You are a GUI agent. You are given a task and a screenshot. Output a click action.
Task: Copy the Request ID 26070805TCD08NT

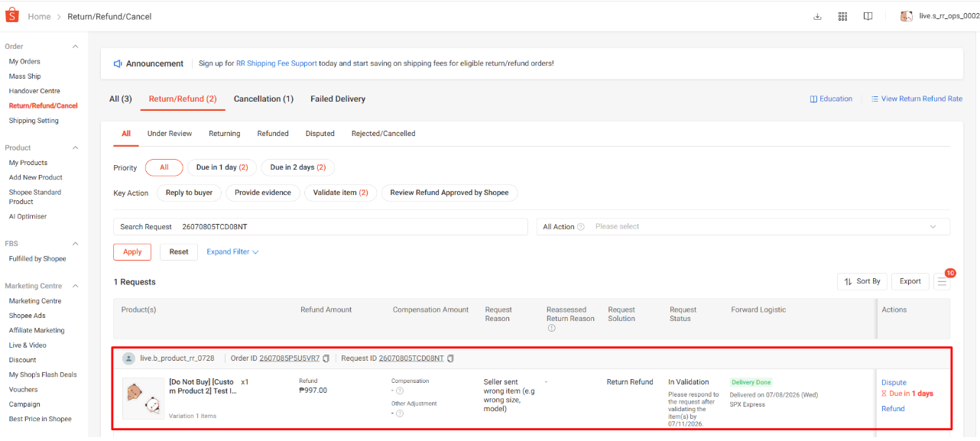(x=450, y=358)
